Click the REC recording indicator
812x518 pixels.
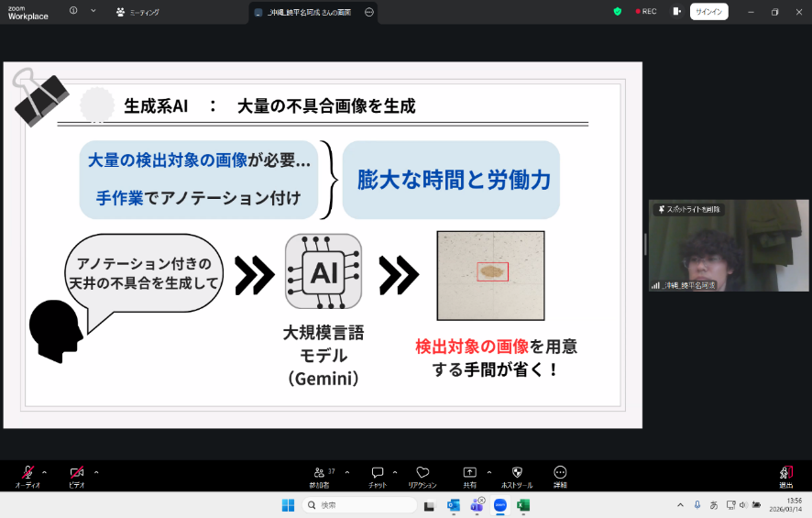645,12
